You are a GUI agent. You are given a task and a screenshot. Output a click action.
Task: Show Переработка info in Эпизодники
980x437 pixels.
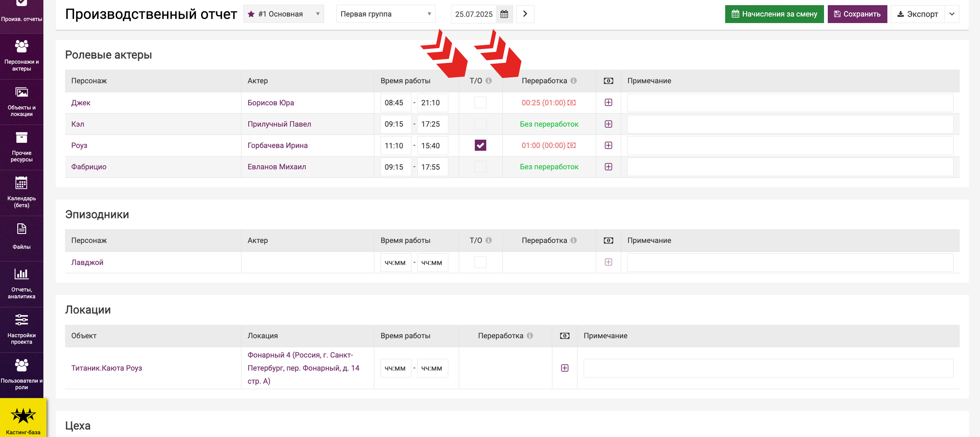[x=574, y=240]
